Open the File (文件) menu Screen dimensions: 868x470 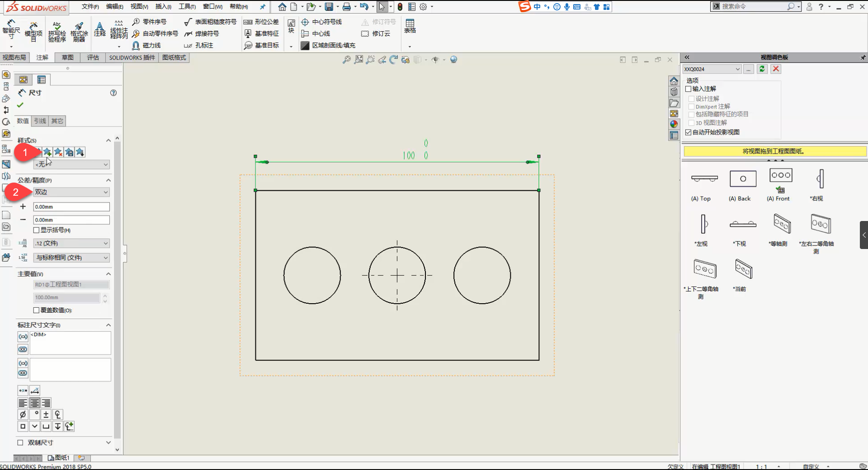90,6
